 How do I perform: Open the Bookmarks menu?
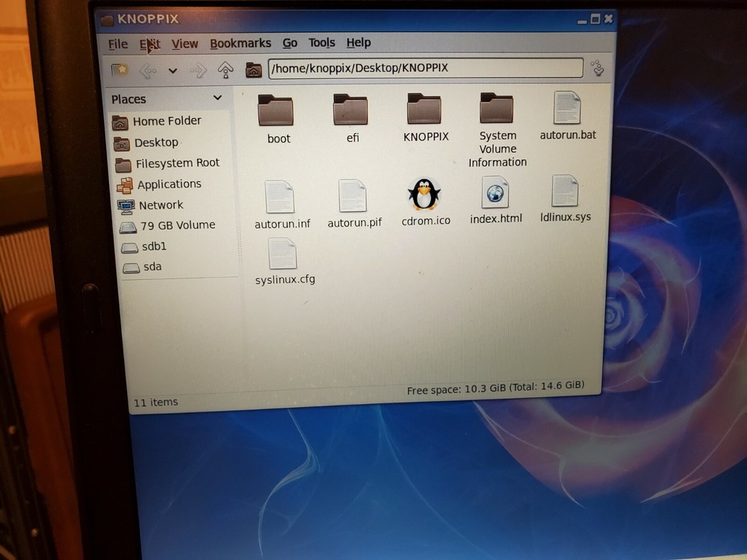(241, 43)
